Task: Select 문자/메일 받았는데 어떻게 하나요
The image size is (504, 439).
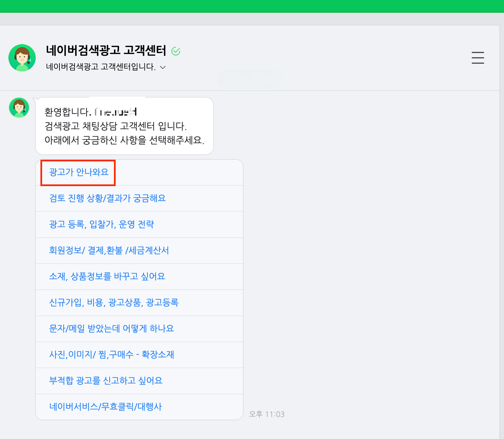Action: click(x=139, y=329)
